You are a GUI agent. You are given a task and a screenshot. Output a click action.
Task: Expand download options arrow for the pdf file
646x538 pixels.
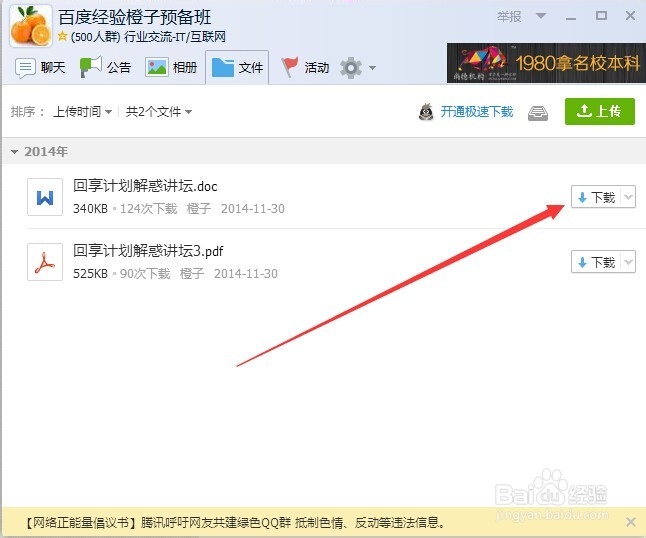coord(628,262)
